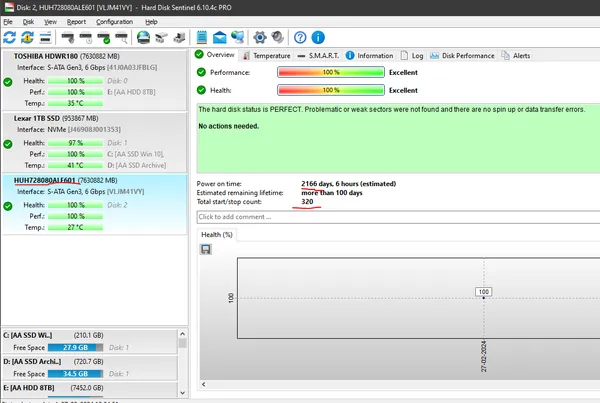Click the Refresh toolbar icon
Screen dimensions: 600x403
pyautogui.click(x=10, y=38)
